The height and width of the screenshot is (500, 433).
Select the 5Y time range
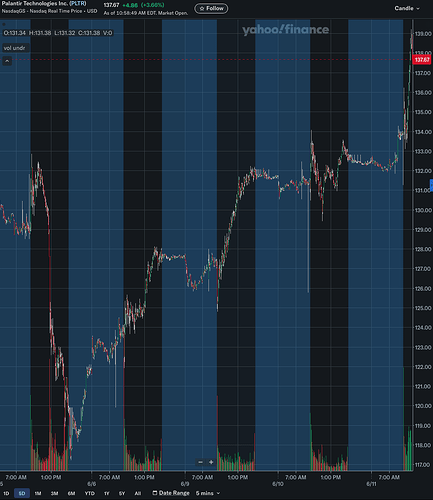(122, 493)
